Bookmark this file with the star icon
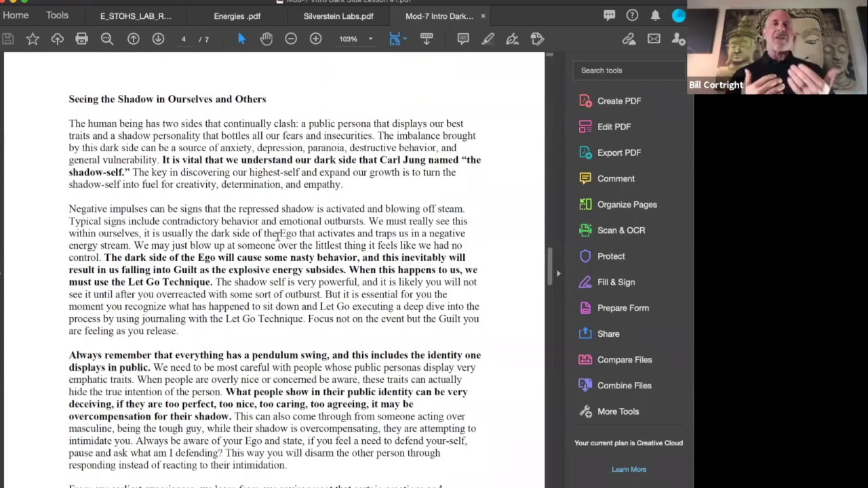Screen dimensions: 868x488 [x=33, y=39]
